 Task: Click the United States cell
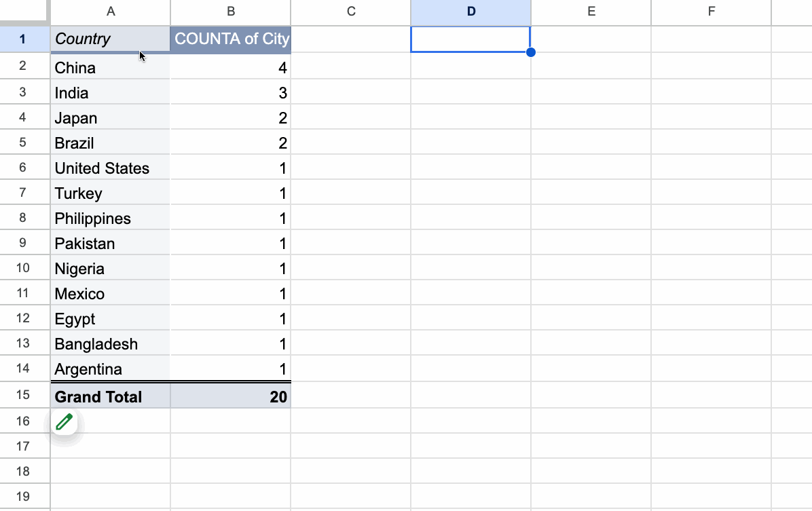[110, 167]
